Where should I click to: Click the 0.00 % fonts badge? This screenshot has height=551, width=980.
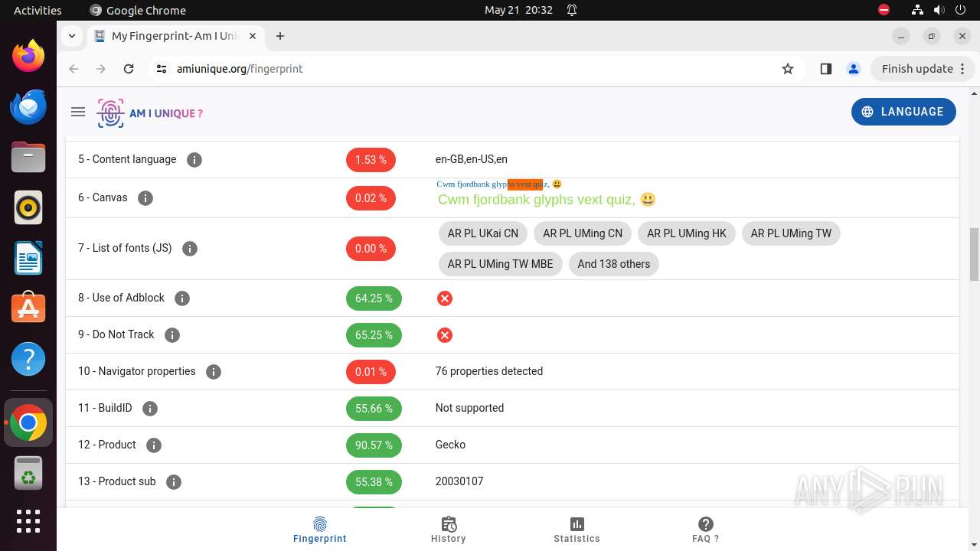pos(371,249)
